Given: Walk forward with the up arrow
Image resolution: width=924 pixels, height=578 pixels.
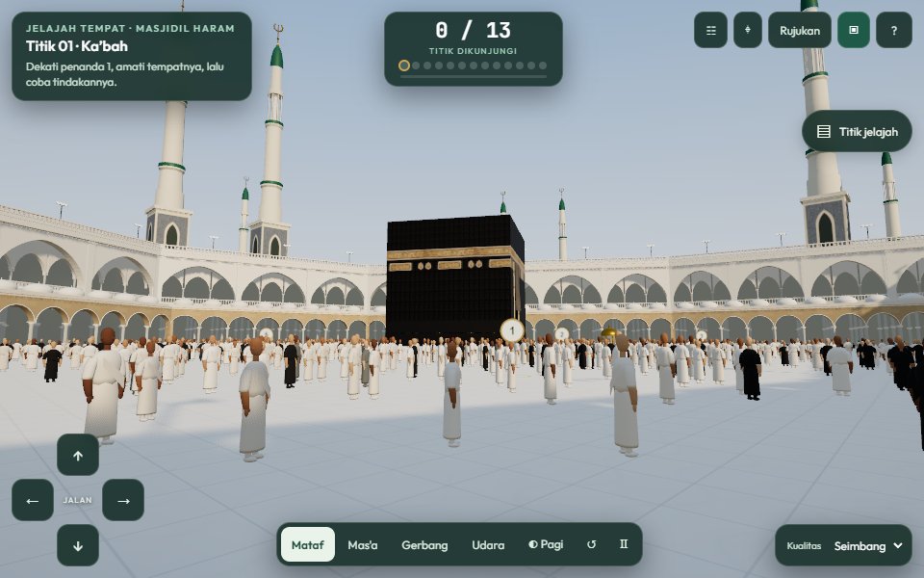Looking at the screenshot, I should coord(78,456).
